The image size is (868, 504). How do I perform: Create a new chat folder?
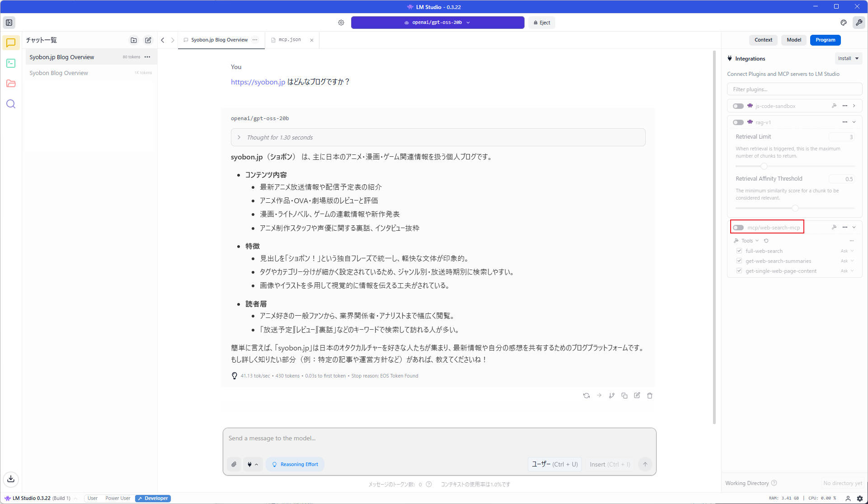pyautogui.click(x=134, y=40)
